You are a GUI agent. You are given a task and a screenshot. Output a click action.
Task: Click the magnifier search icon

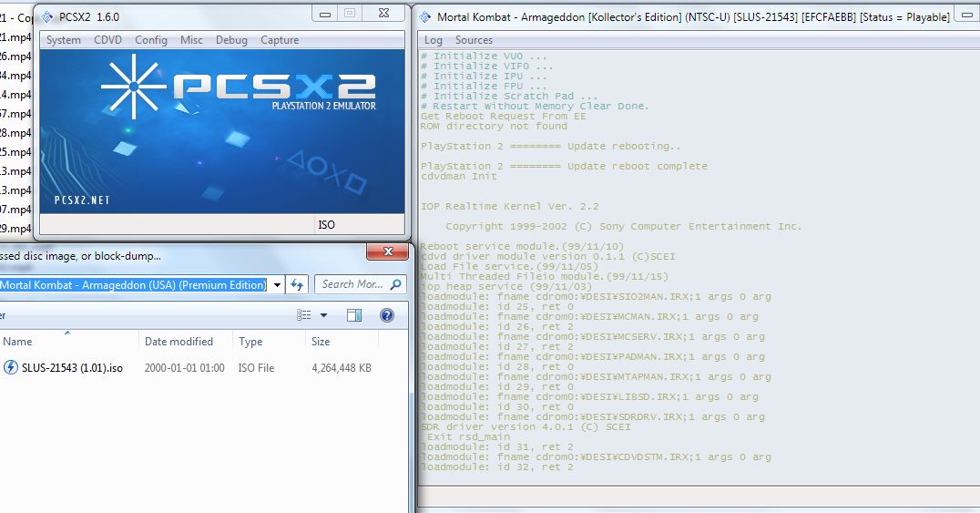395,284
